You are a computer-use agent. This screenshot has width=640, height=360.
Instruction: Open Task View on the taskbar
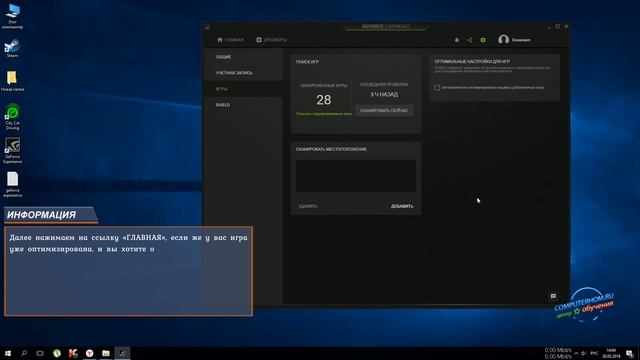[x=40, y=353]
